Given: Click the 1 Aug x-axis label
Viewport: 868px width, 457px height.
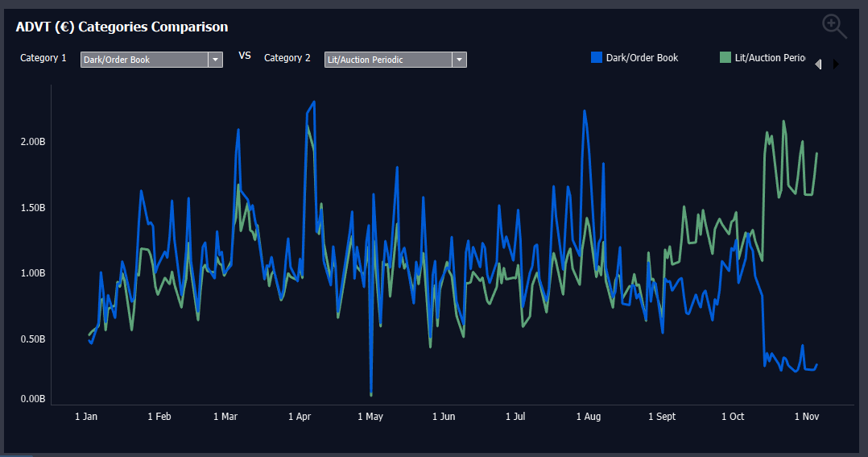Looking at the screenshot, I should coord(589,417).
